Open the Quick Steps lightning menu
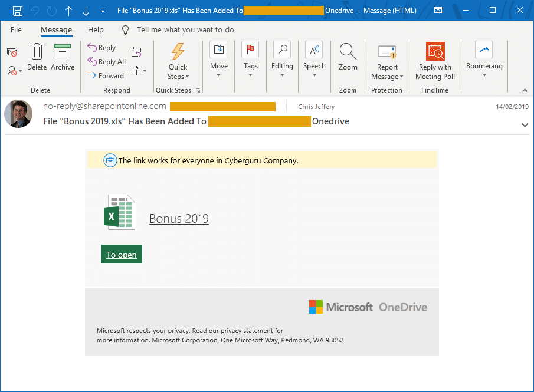This screenshot has height=392, width=534. [x=178, y=61]
